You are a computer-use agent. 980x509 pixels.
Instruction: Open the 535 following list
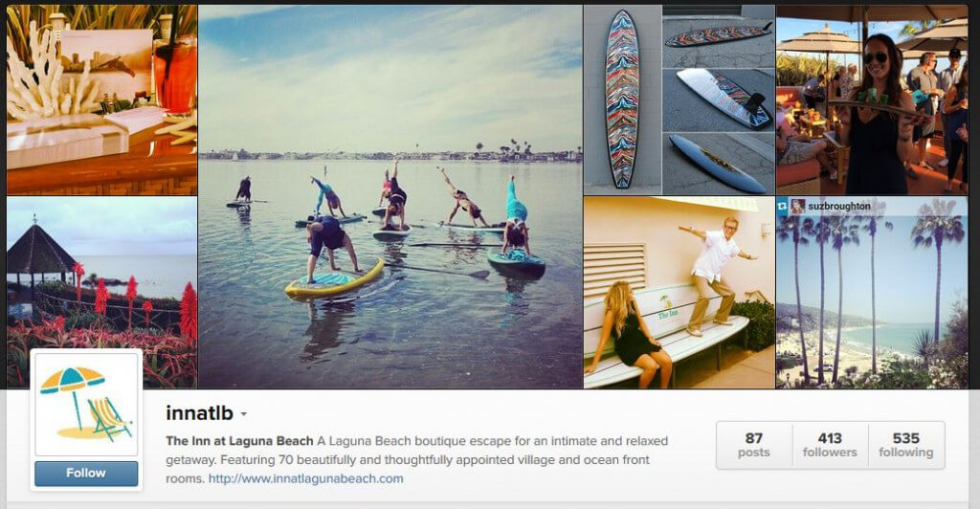(x=906, y=445)
